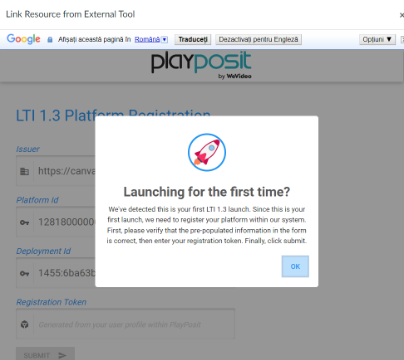Click the Google logo in translate bar
Image resolution: width=404 pixels, height=360 pixels.
coord(24,39)
